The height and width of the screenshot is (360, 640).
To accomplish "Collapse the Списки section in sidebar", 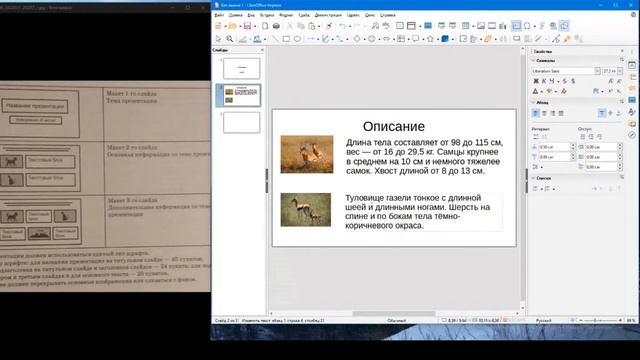I will (x=533, y=178).
